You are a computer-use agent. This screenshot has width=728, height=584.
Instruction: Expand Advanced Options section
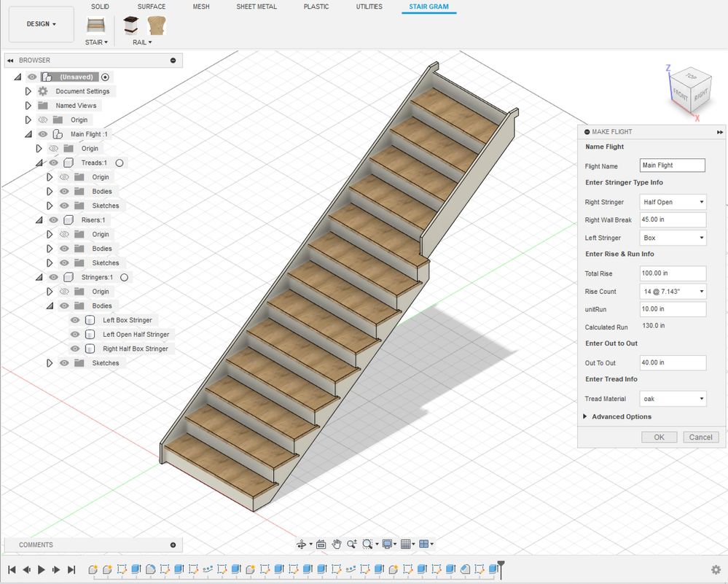(585, 416)
